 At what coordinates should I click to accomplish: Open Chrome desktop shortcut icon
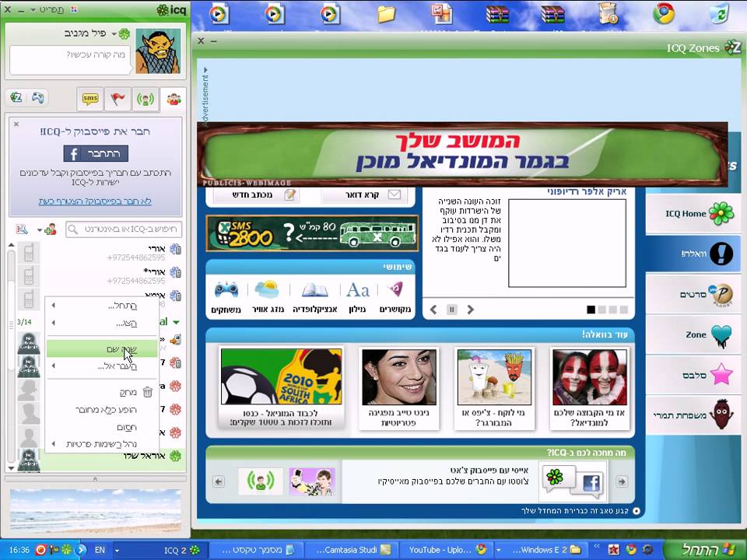click(x=664, y=14)
